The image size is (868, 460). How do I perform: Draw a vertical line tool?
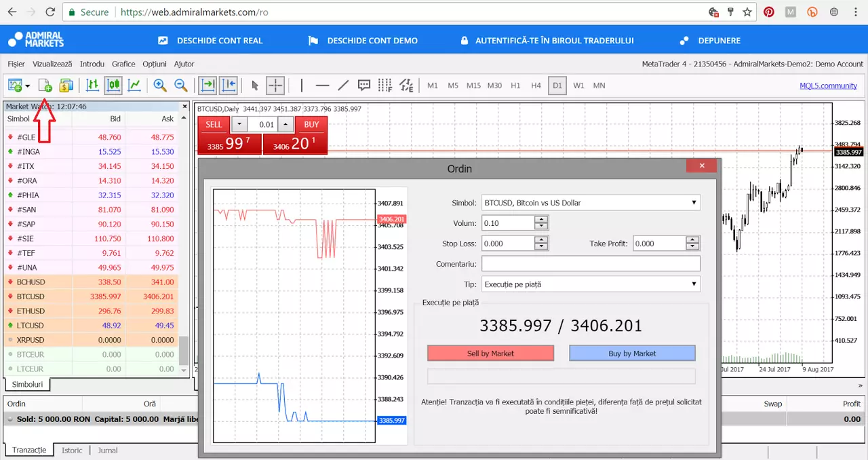[302, 85]
